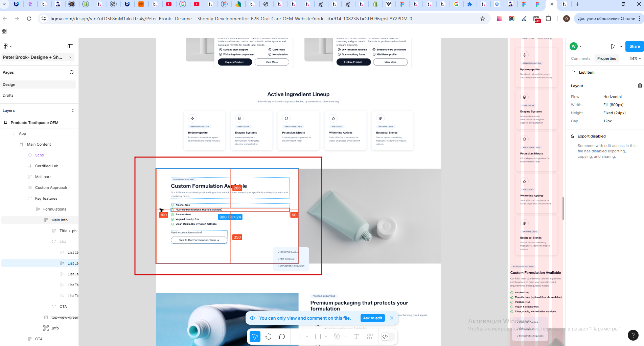
Task: Go back in browser history
Action: coord(5,19)
